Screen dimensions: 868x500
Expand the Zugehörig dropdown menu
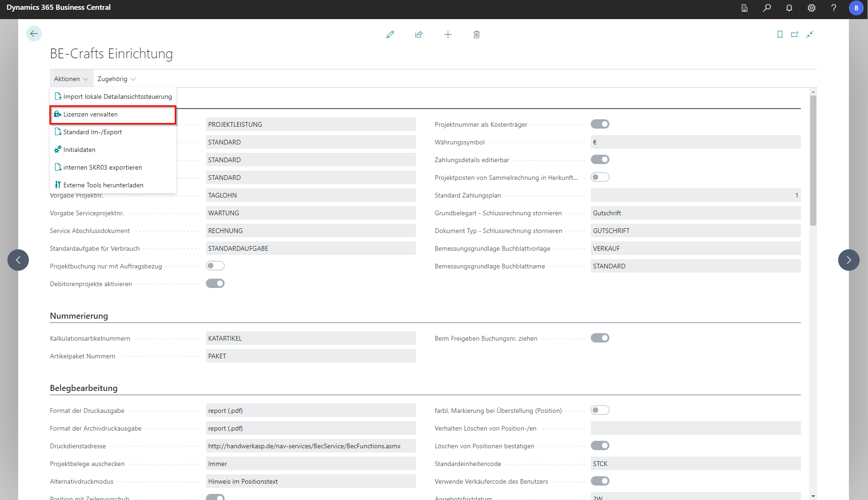click(x=116, y=79)
